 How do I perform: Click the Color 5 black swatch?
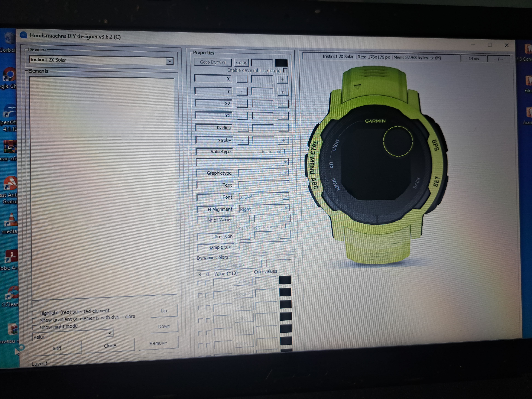[286, 329]
